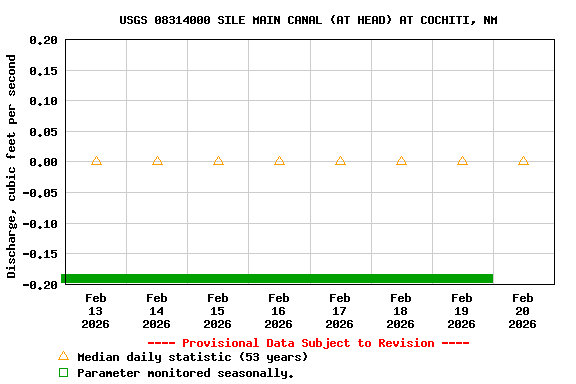Click the Feb 17 2026 date label
This screenshot has width=576, height=384.
(x=339, y=311)
